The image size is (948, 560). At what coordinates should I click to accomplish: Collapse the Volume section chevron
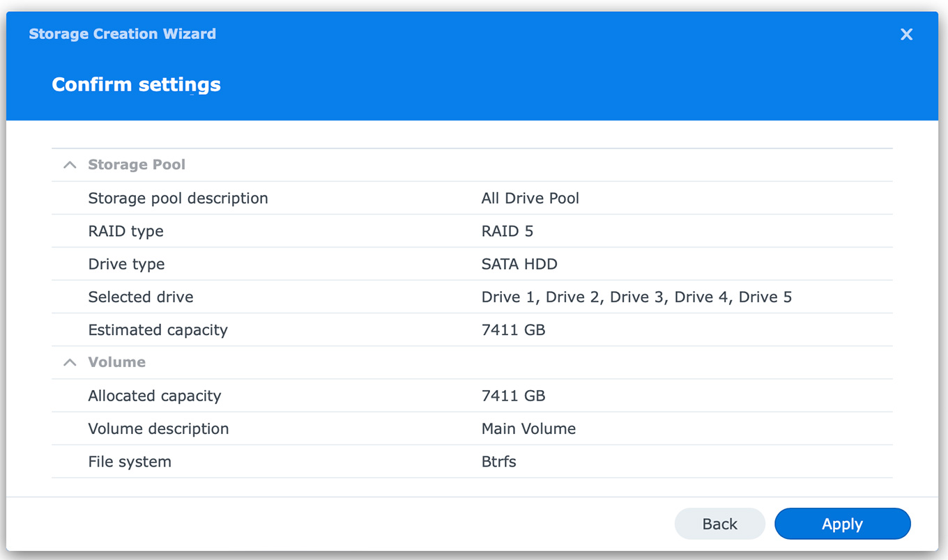pos(70,362)
